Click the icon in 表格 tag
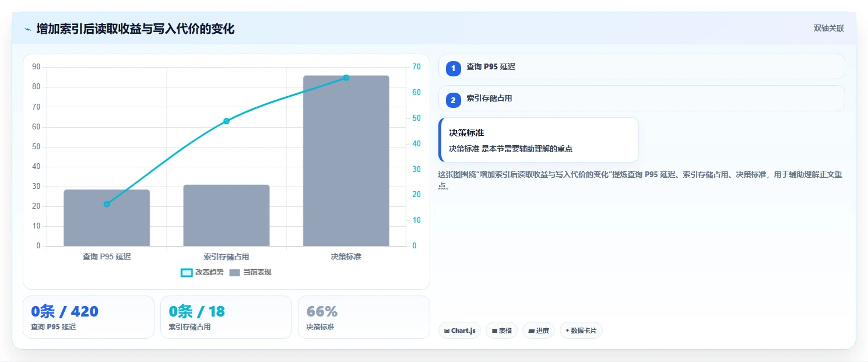This screenshot has width=868, height=362. pyautogui.click(x=494, y=331)
